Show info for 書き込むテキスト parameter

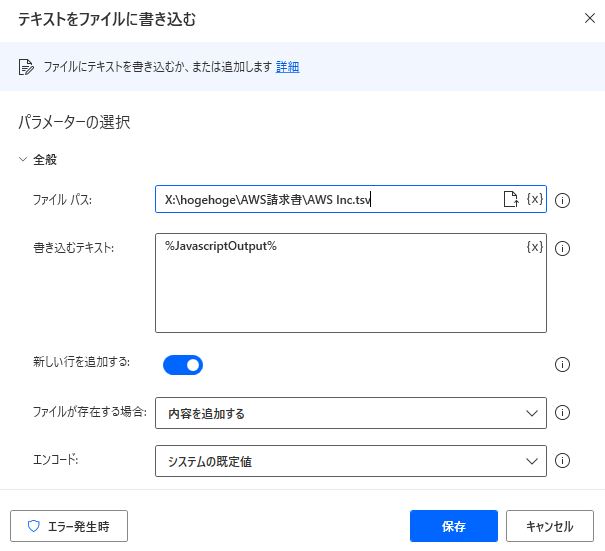coord(562,248)
